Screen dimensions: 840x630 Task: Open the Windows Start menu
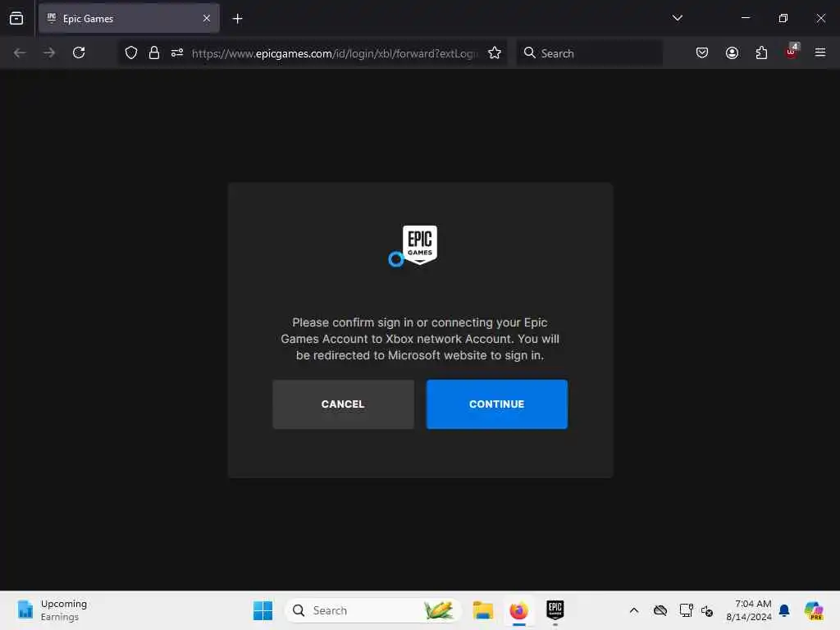(x=262, y=610)
